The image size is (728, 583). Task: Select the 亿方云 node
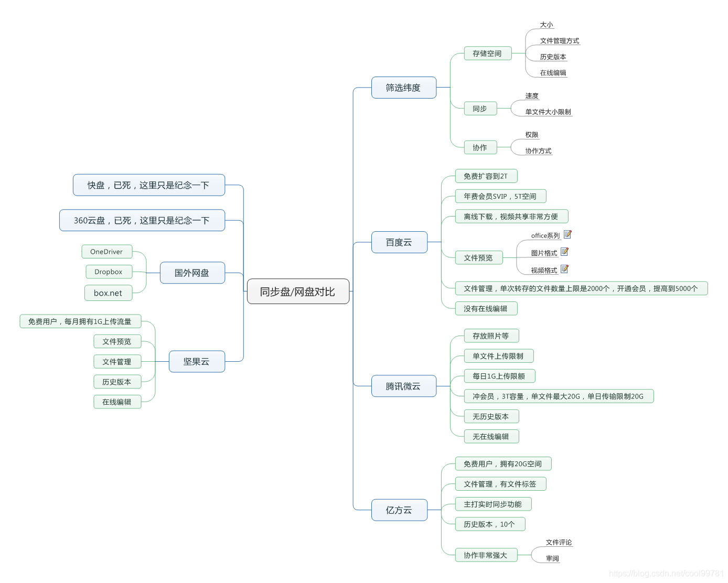click(x=399, y=510)
